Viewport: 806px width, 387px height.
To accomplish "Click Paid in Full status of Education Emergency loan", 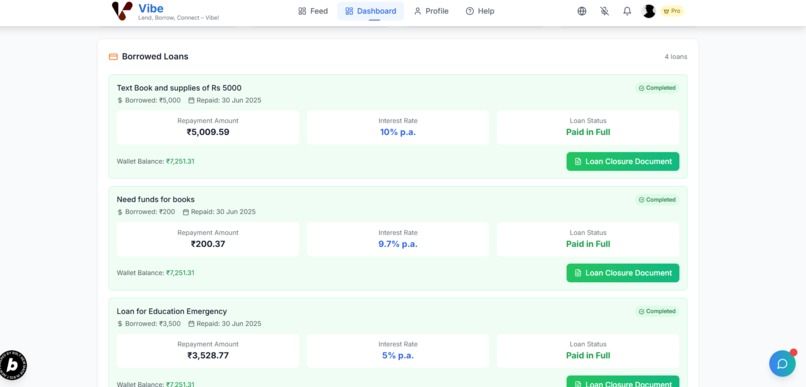I will tap(588, 356).
